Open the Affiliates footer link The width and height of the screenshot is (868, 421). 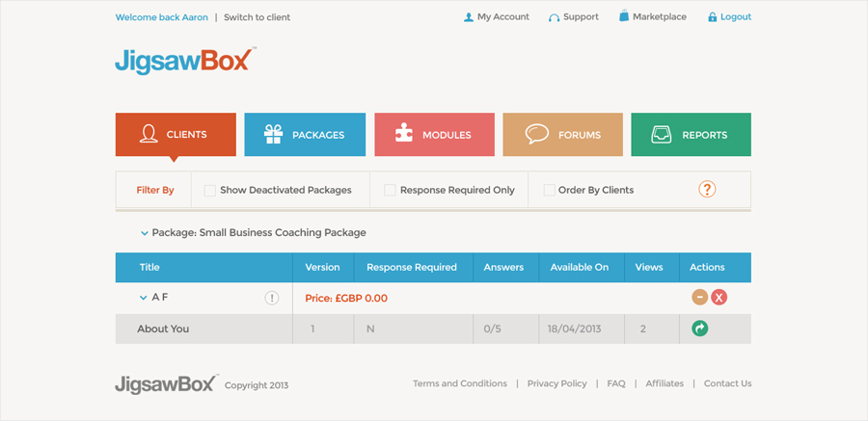point(665,383)
